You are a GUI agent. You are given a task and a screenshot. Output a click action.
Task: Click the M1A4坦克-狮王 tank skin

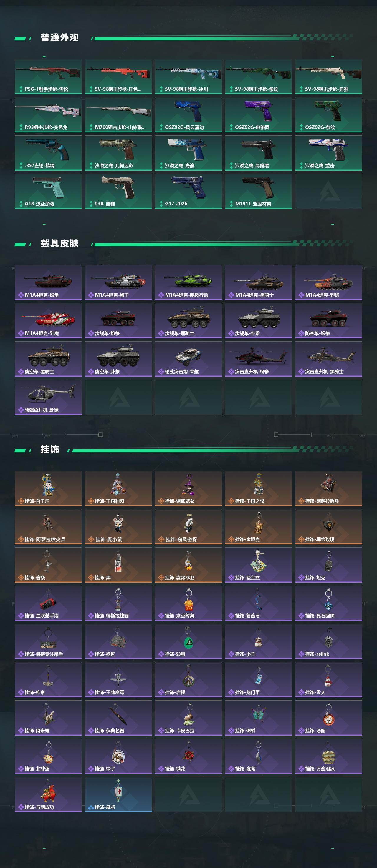tap(118, 282)
